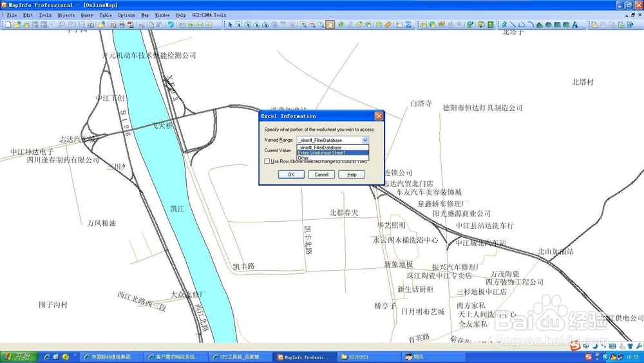
Task: Choose the Marquee Select tool
Action: [239, 25]
